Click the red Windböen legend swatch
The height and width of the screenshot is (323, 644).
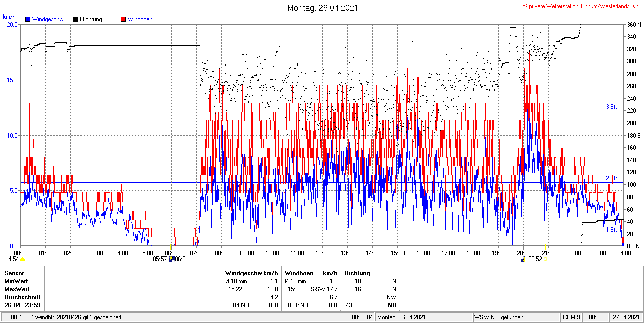(123, 19)
